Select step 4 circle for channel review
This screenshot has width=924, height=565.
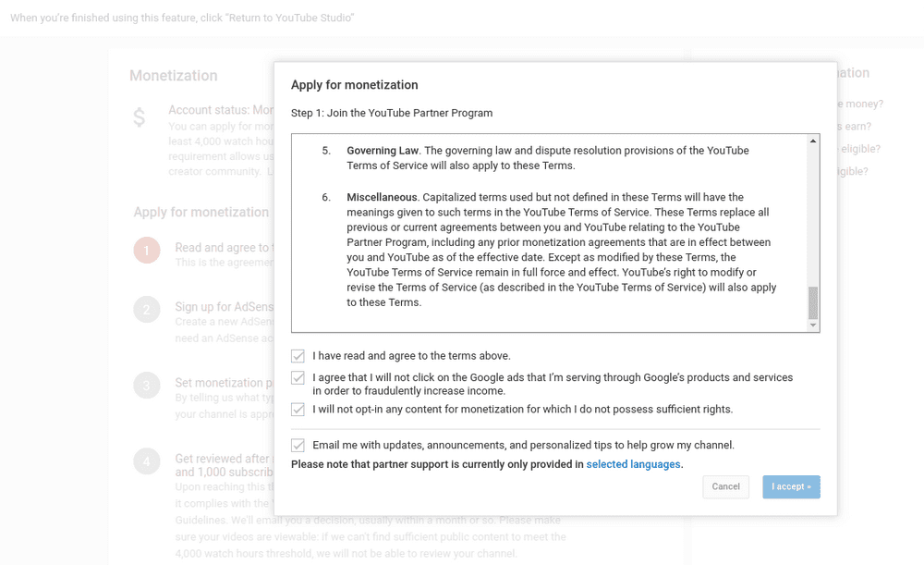147,461
